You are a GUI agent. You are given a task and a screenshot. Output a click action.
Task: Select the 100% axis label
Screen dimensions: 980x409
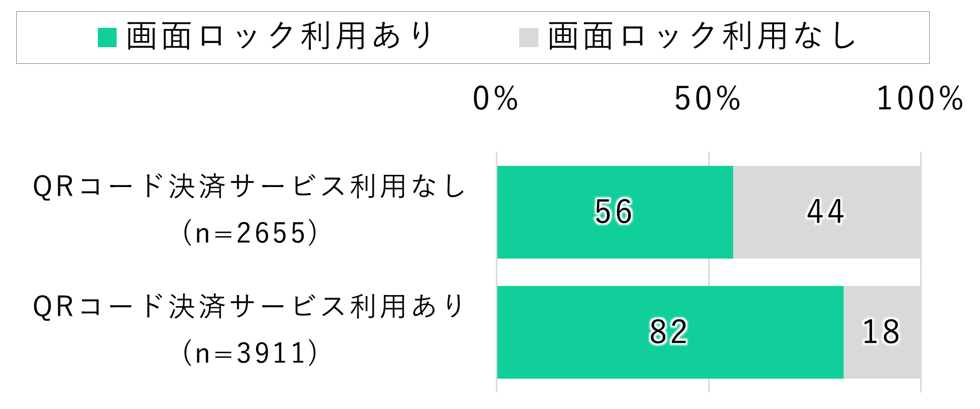(920, 98)
